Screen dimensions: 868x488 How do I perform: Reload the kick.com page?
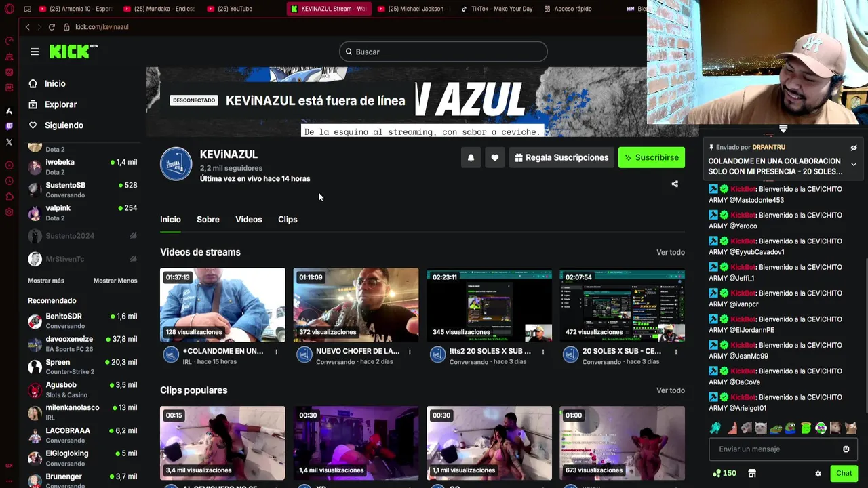(52, 27)
